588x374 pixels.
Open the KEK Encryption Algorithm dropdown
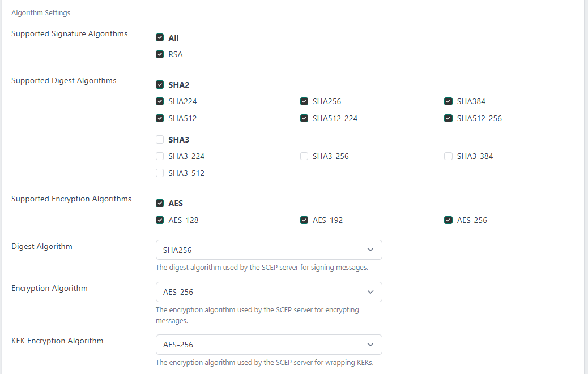pos(269,345)
